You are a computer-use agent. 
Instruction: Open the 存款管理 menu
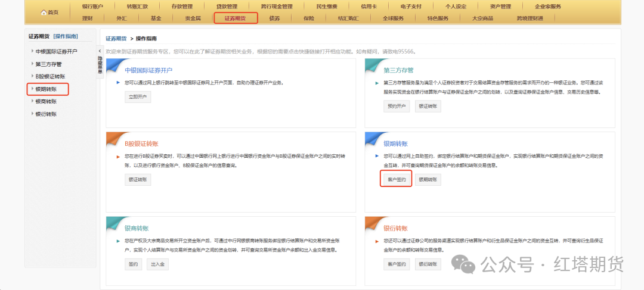click(x=182, y=7)
